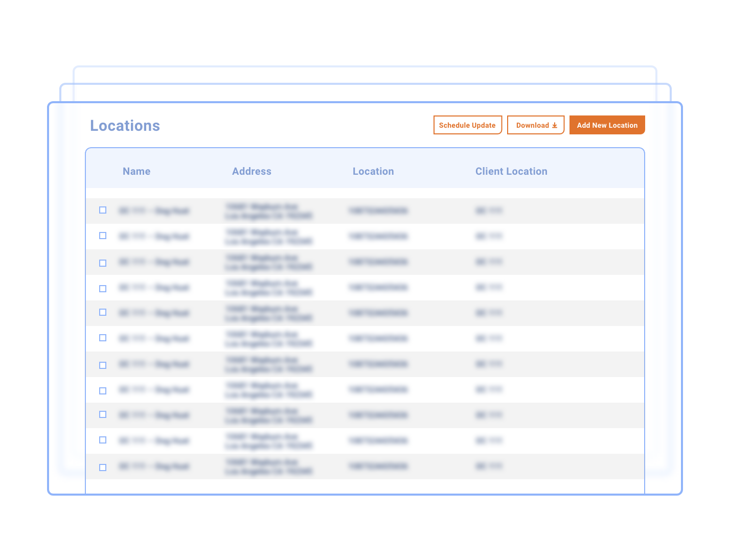Mark the fifth row checkbox
Image resolution: width=729 pixels, height=560 pixels.
[x=103, y=312]
